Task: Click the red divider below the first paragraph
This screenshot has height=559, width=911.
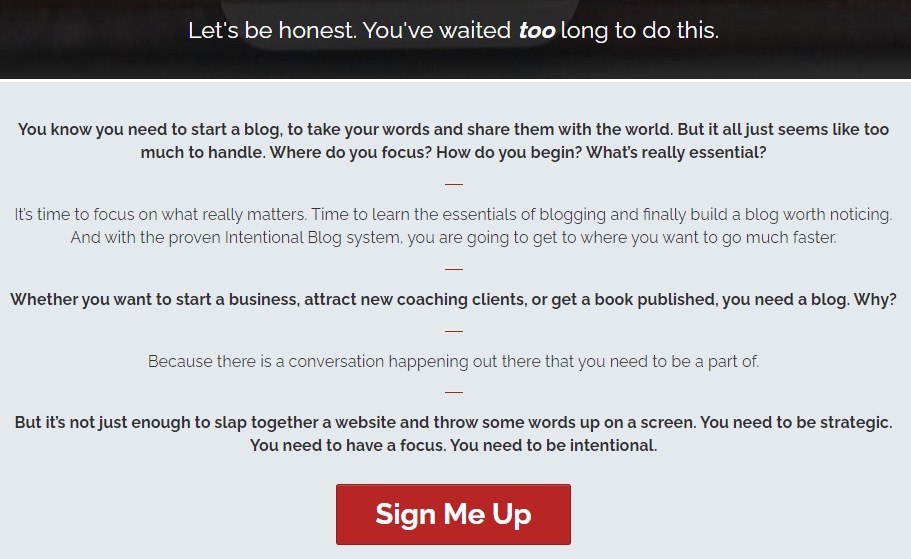Action: [454, 184]
